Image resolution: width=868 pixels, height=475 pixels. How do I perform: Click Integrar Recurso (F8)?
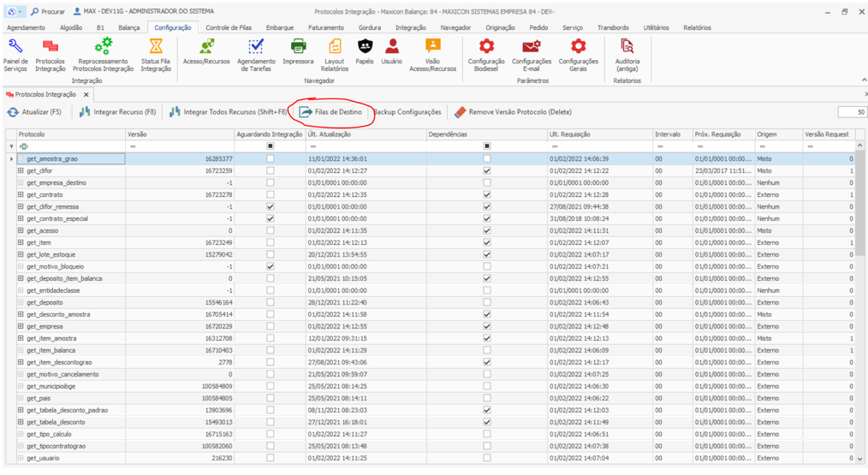click(x=117, y=112)
